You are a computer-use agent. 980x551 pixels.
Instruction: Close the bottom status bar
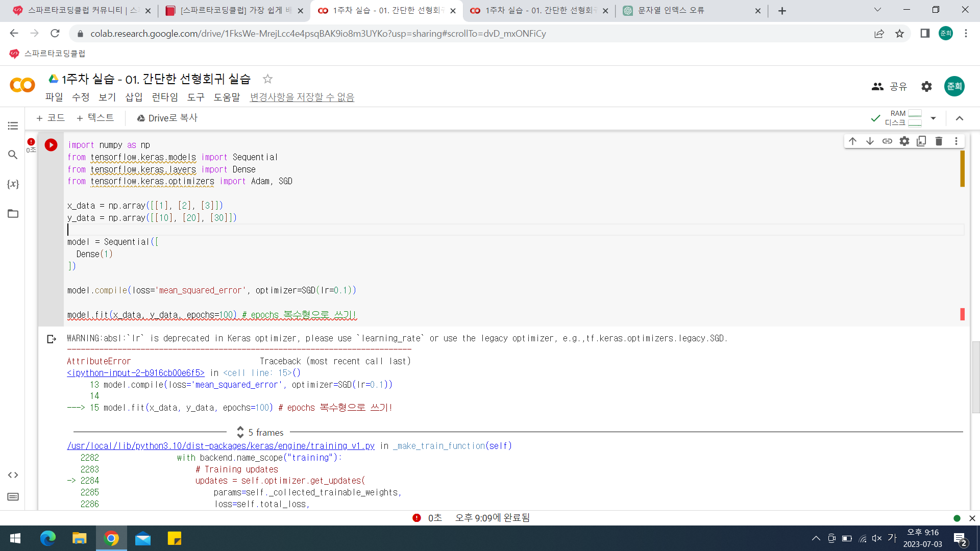point(972,518)
